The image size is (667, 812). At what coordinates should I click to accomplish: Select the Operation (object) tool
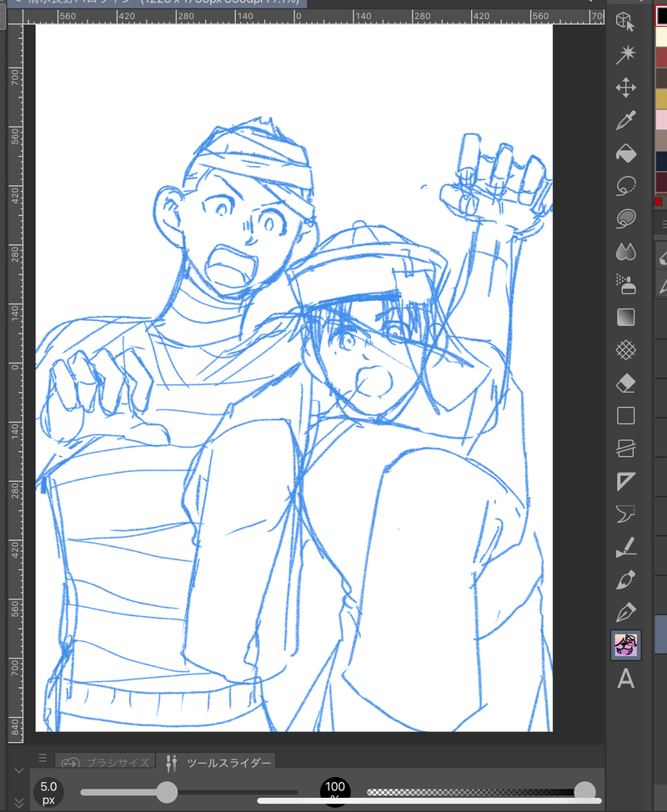pyautogui.click(x=625, y=22)
